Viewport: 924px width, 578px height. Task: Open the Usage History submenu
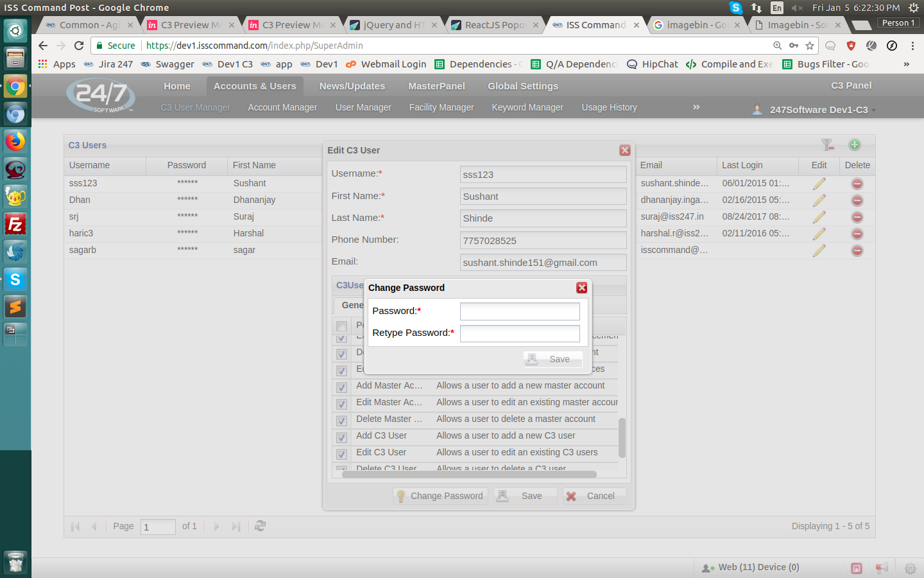609,107
